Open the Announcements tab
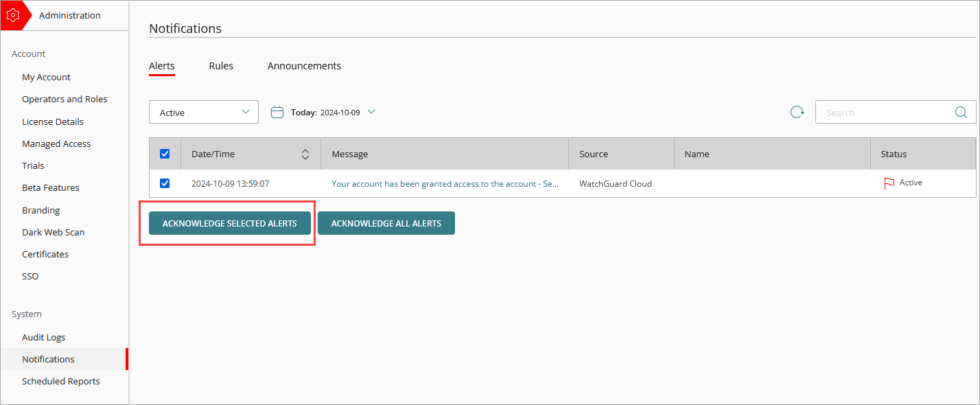 [304, 66]
